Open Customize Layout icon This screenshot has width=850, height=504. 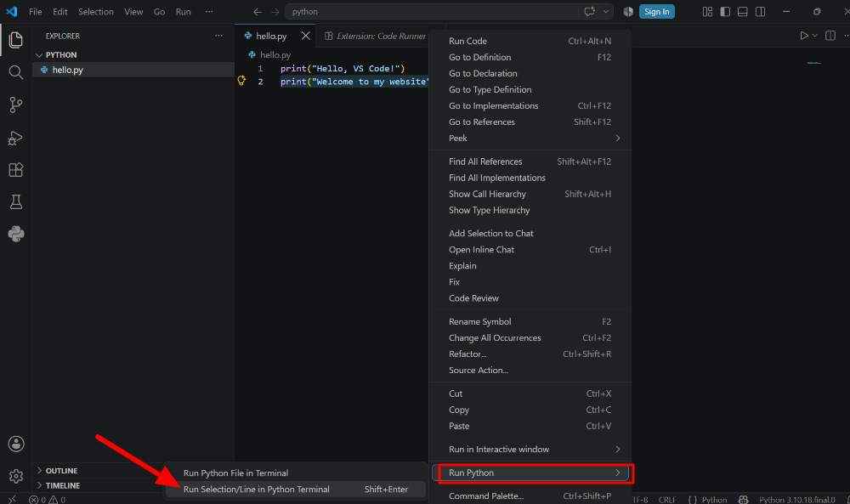[707, 11]
